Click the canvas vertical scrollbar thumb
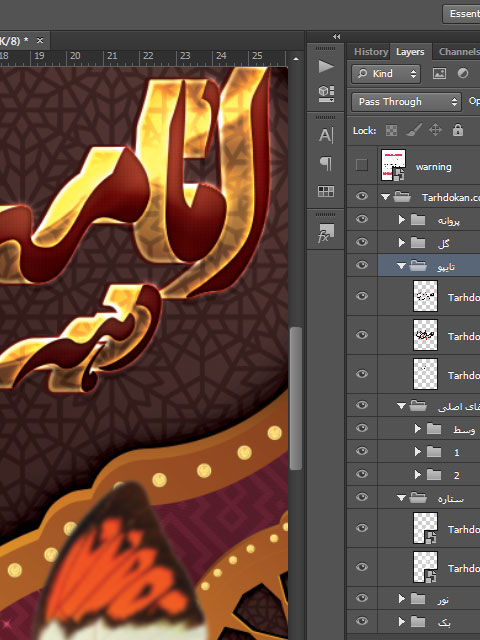 coord(296,399)
